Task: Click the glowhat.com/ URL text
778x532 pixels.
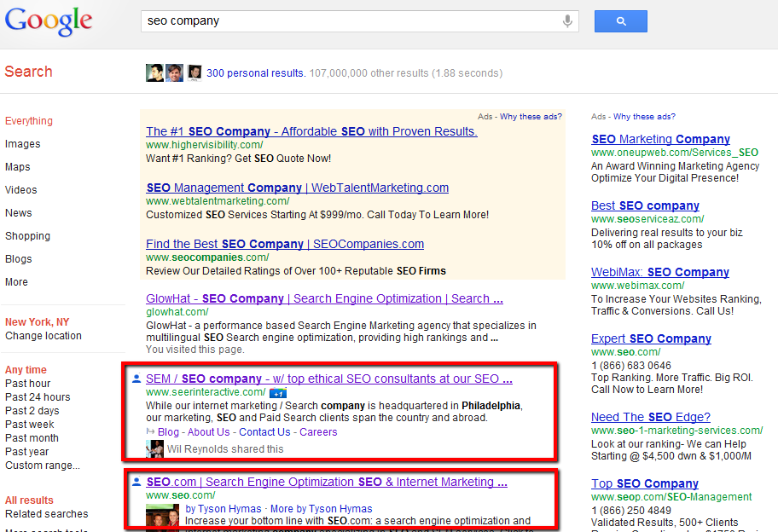Action: 177,312
